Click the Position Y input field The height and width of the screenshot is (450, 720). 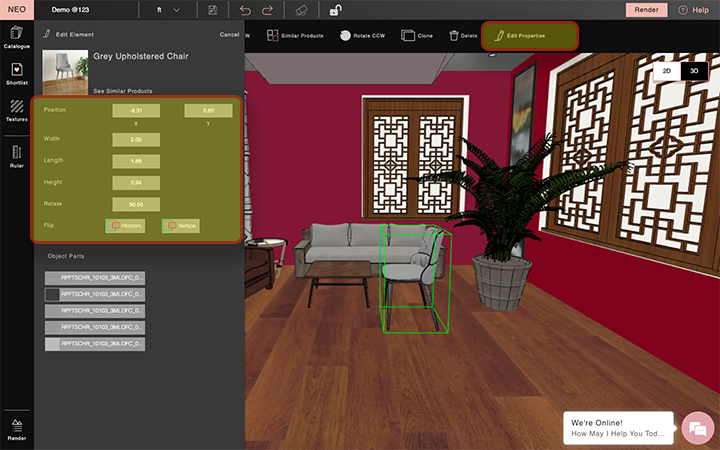208,111
